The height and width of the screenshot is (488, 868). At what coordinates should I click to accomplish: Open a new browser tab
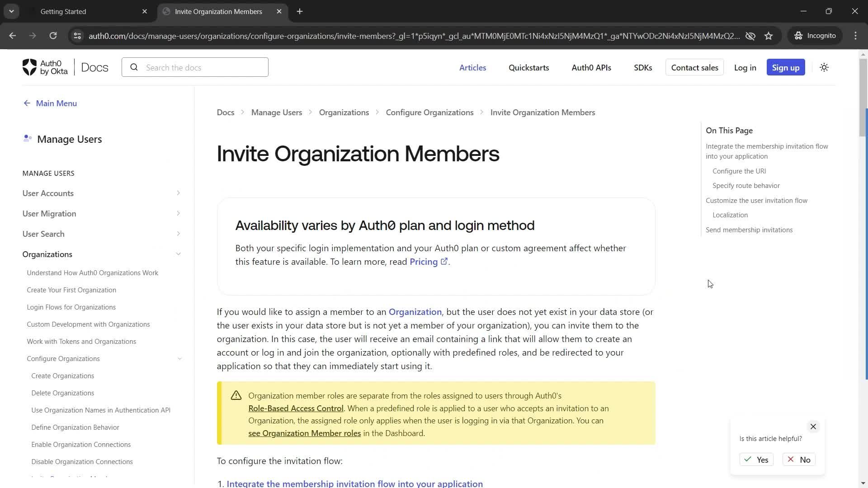pyautogui.click(x=300, y=11)
